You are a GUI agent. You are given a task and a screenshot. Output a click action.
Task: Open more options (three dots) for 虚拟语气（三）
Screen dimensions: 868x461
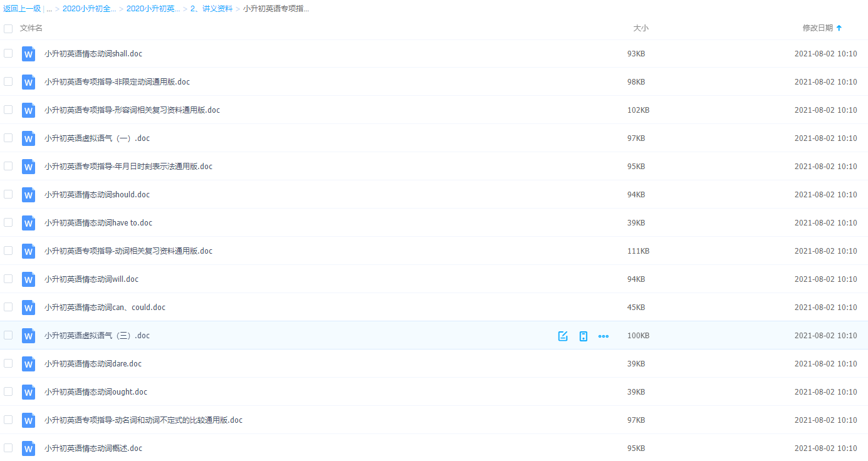pyautogui.click(x=604, y=336)
